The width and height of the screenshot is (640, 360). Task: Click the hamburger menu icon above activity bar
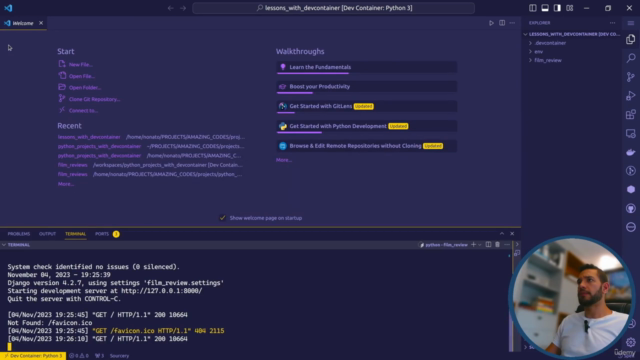pos(631,23)
